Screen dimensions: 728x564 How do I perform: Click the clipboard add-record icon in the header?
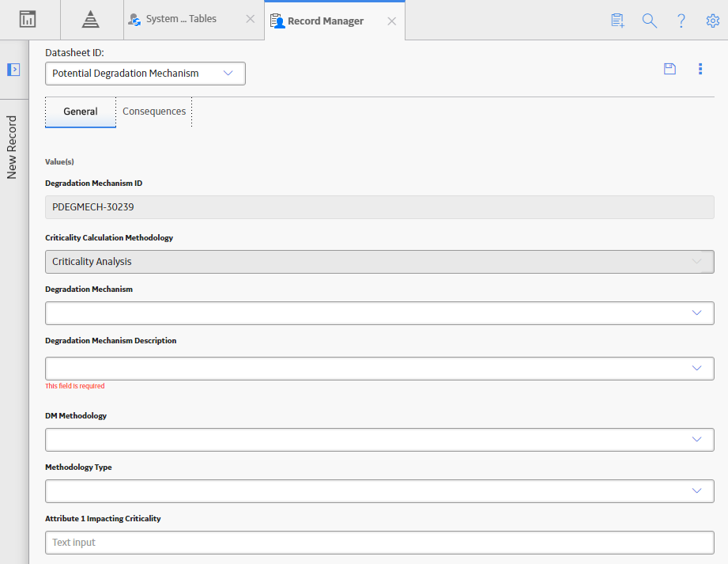click(x=618, y=21)
